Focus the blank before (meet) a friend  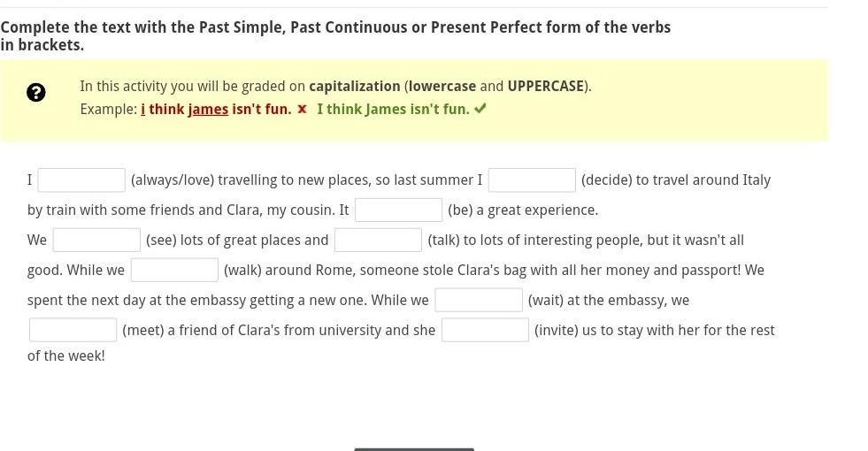coord(73,330)
